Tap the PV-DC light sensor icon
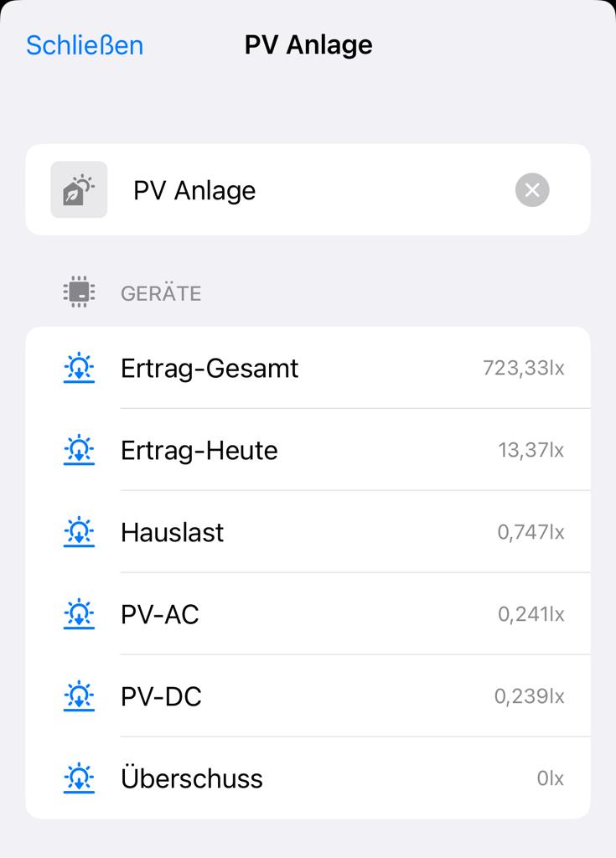This screenshot has height=858, width=616. 79,696
